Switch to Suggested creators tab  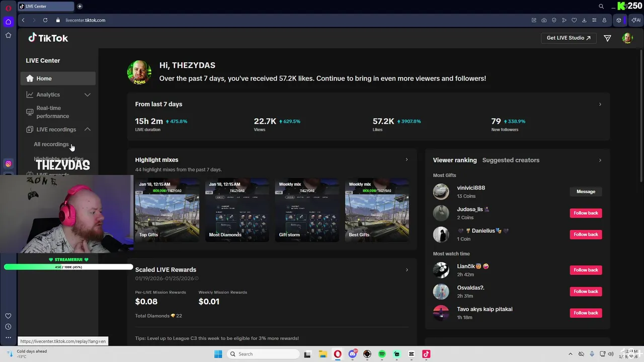(511, 160)
